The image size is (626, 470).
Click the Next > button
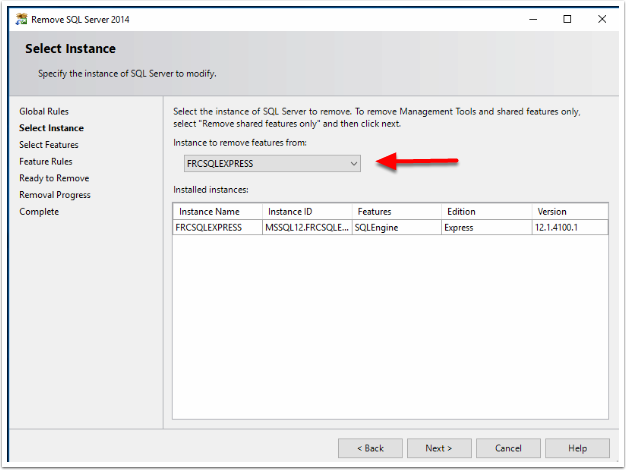pos(439,448)
